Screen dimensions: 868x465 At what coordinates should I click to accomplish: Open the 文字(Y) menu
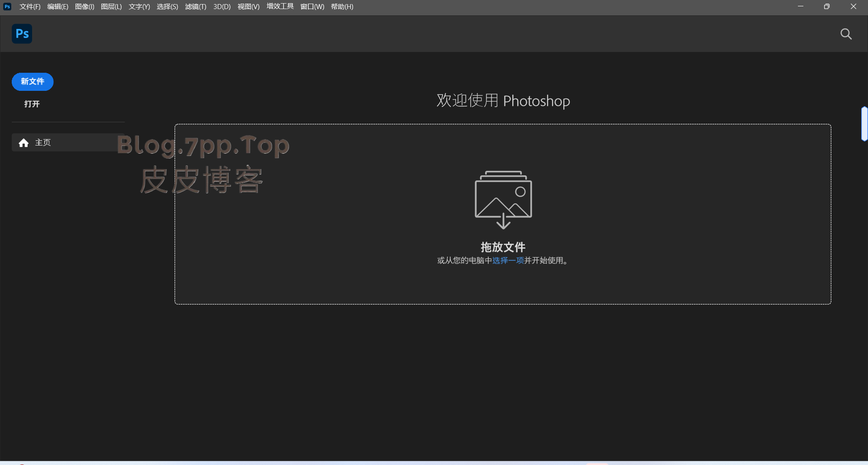(139, 7)
